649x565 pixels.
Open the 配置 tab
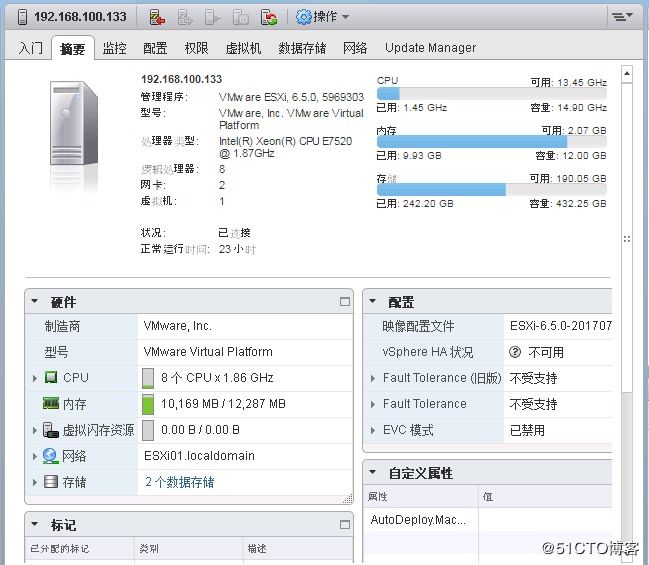click(x=155, y=48)
